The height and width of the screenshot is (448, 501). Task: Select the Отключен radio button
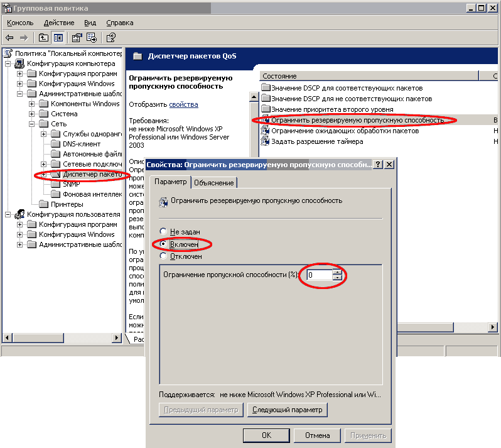click(163, 256)
